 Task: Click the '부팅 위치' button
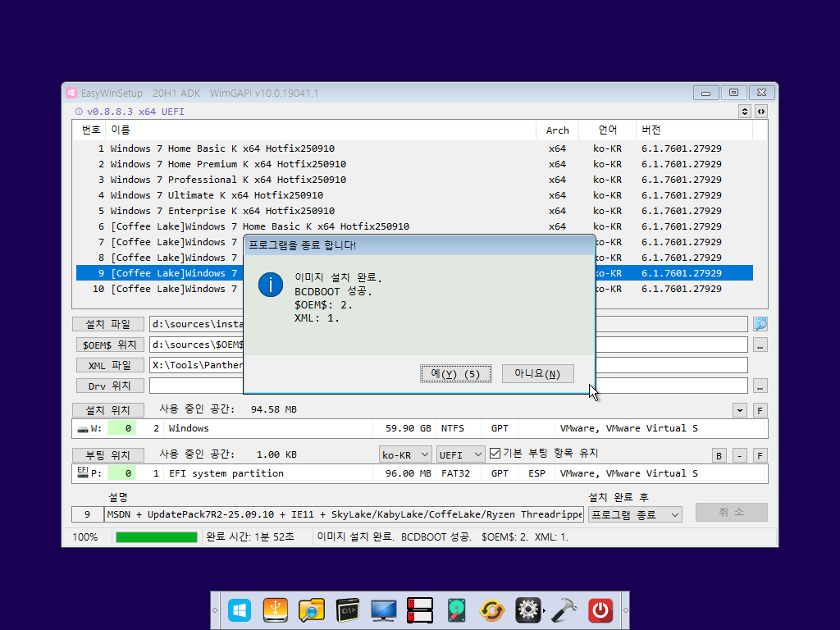pyautogui.click(x=108, y=454)
